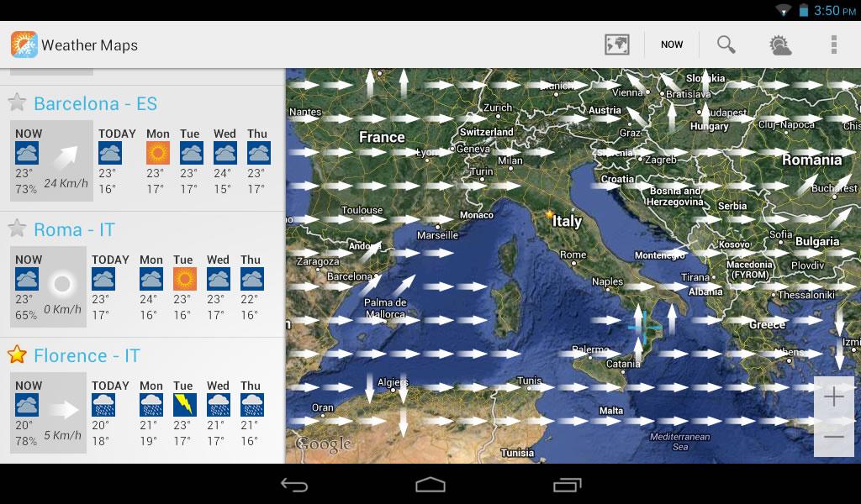
Task: Click Roma's 65% humidity value
Action: click(x=26, y=315)
